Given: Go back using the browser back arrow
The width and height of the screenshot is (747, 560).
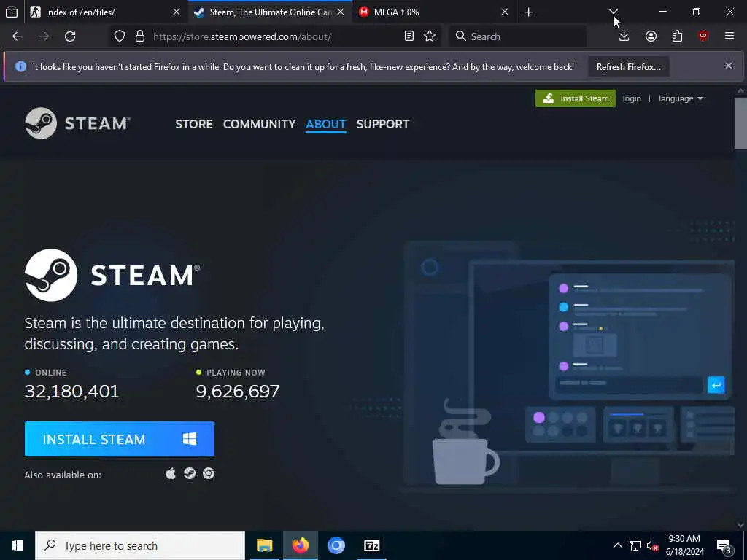Looking at the screenshot, I should pyautogui.click(x=18, y=36).
